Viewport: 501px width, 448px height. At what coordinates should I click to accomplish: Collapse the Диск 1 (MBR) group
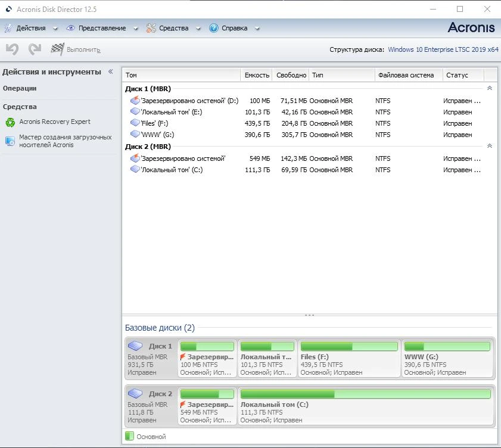click(489, 88)
